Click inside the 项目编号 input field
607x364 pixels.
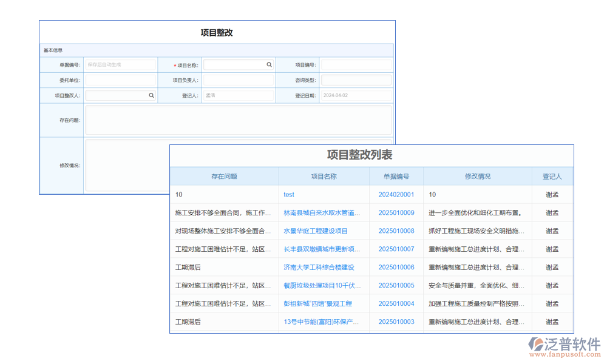(356, 64)
